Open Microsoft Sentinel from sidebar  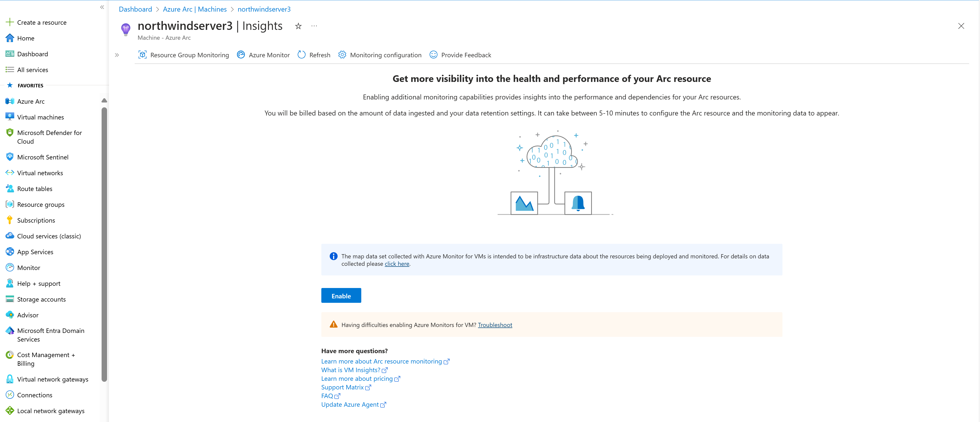click(43, 157)
